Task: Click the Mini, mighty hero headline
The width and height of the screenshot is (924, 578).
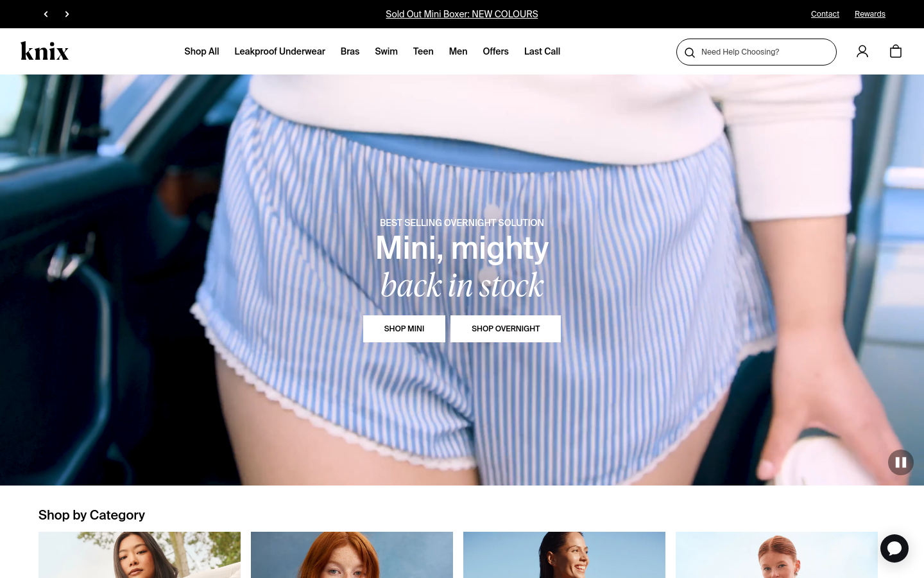Action: point(462,248)
